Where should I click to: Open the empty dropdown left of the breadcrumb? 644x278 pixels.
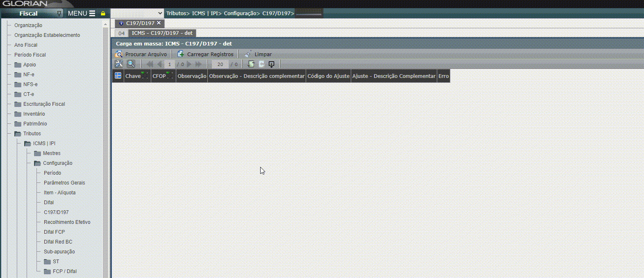[x=137, y=14]
